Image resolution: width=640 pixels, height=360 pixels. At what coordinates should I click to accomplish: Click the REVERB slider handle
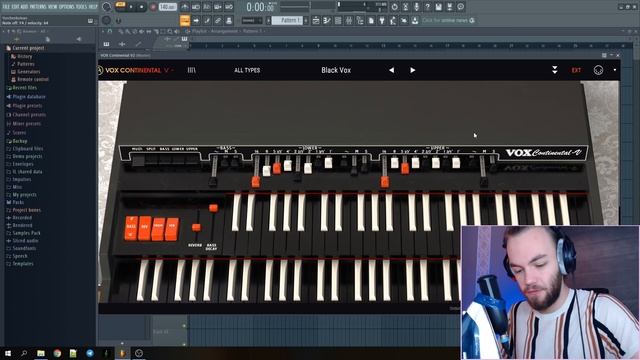click(x=196, y=227)
